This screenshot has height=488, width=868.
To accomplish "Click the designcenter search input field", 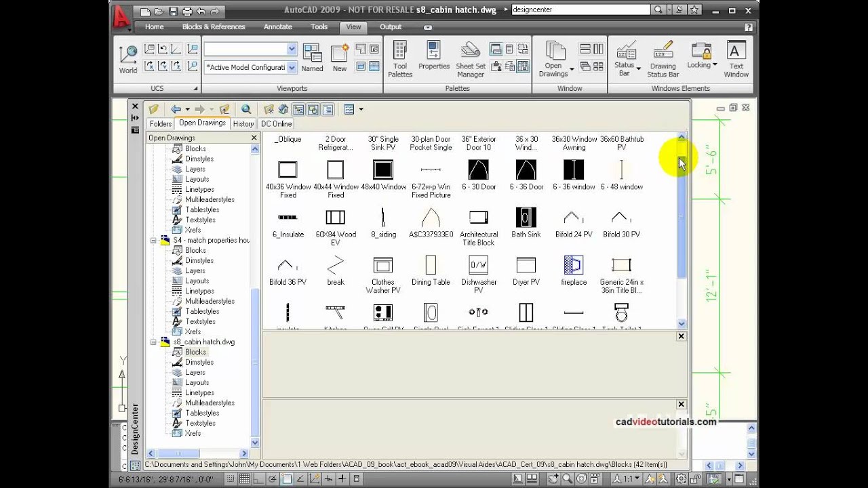I will coord(580,10).
